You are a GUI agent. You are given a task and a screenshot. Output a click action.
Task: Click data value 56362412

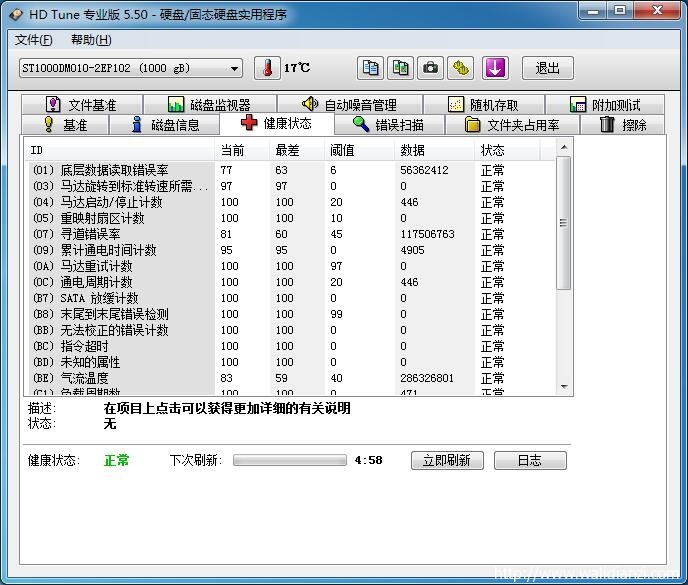click(424, 170)
